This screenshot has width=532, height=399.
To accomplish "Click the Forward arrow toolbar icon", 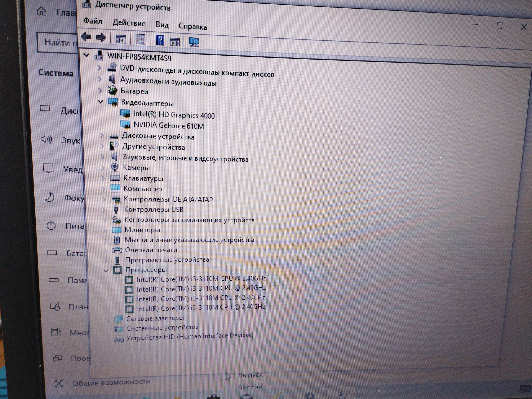I will (101, 37).
